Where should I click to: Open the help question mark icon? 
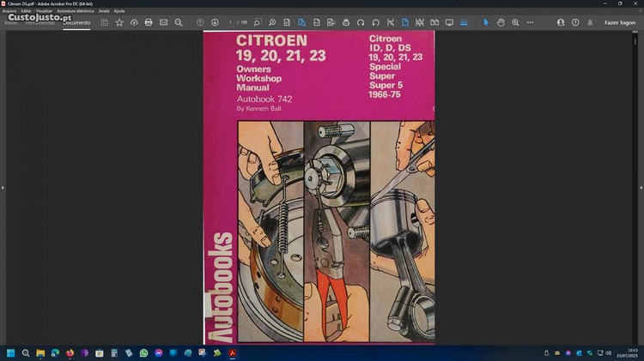pos(575,22)
